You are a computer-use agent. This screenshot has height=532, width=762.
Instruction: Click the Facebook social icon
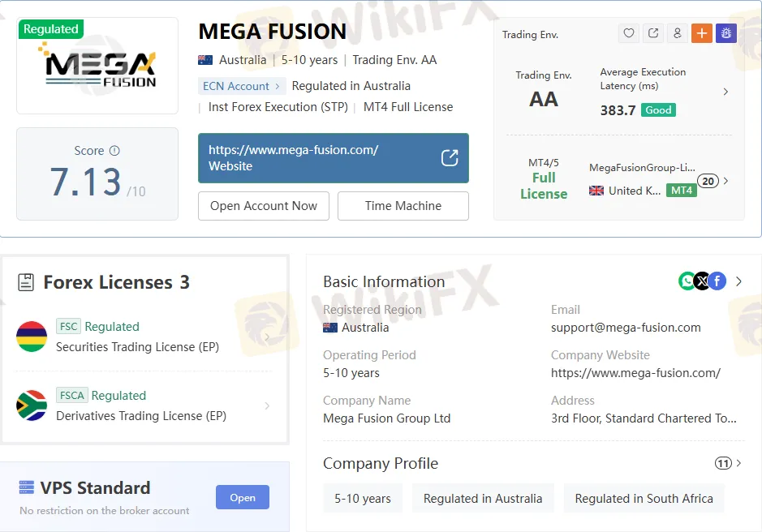coord(717,281)
